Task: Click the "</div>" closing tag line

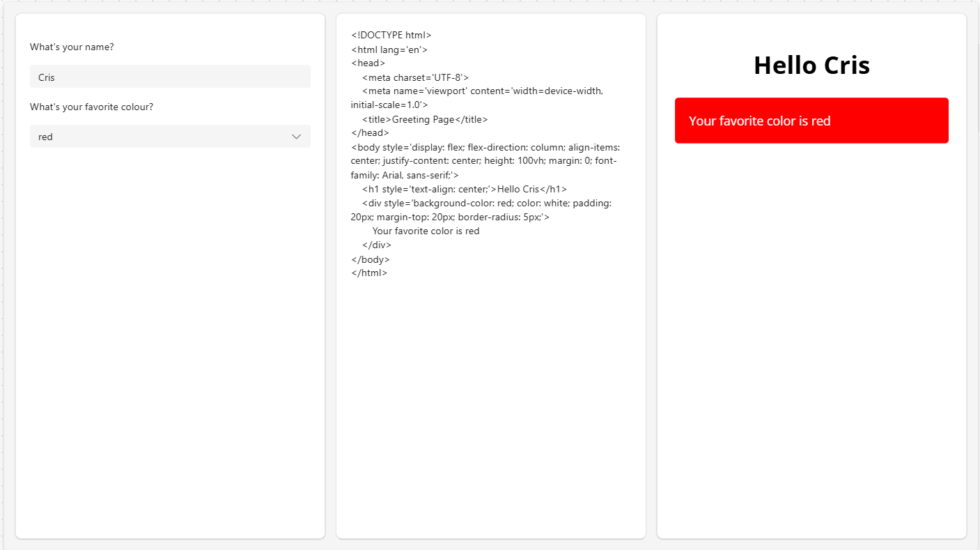Action: click(377, 245)
